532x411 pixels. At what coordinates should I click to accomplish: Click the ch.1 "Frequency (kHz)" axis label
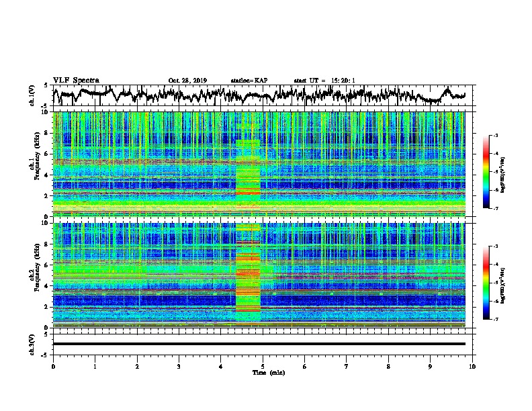click(38, 156)
